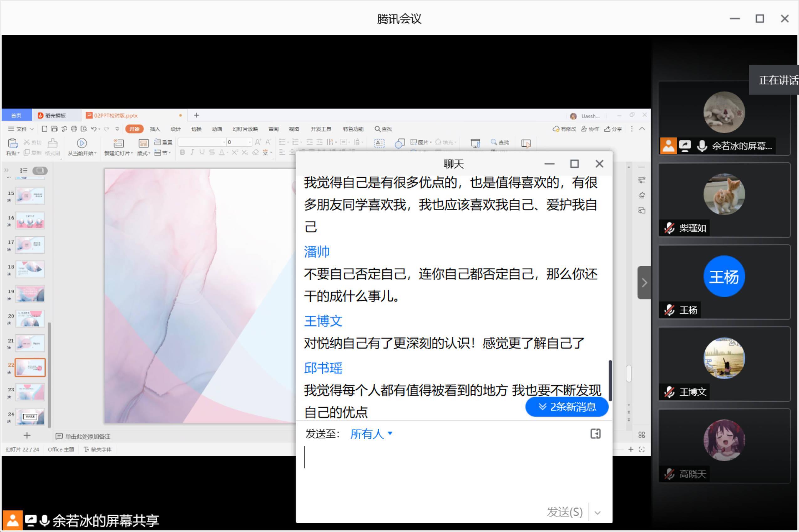
Task: Expand the send options arrow beside 发送
Action: 598,513
